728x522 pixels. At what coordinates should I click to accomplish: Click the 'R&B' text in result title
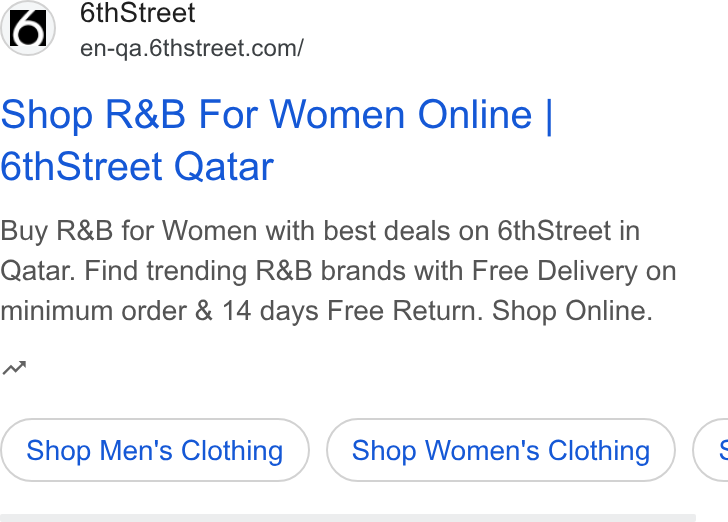coord(145,115)
